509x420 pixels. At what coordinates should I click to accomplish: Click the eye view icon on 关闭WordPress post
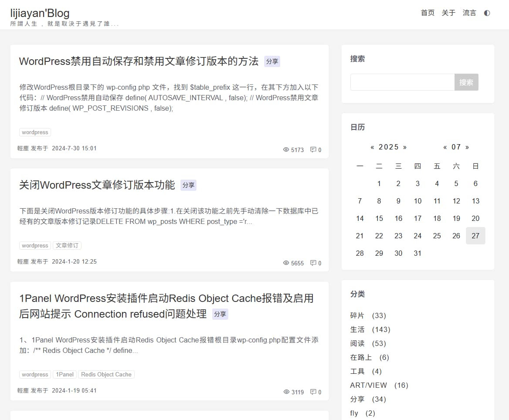tap(285, 263)
